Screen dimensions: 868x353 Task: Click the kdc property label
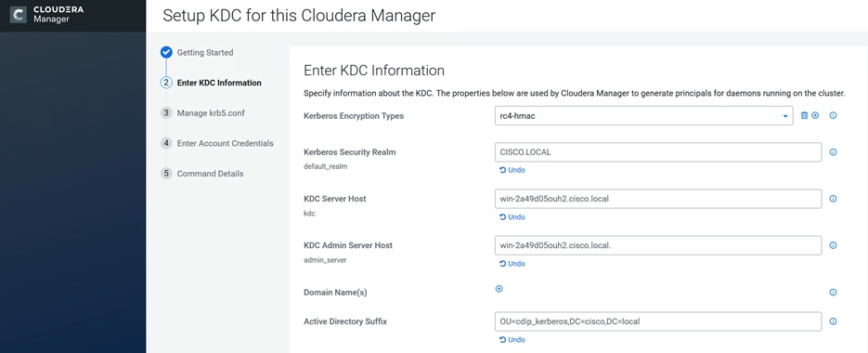[x=309, y=213]
